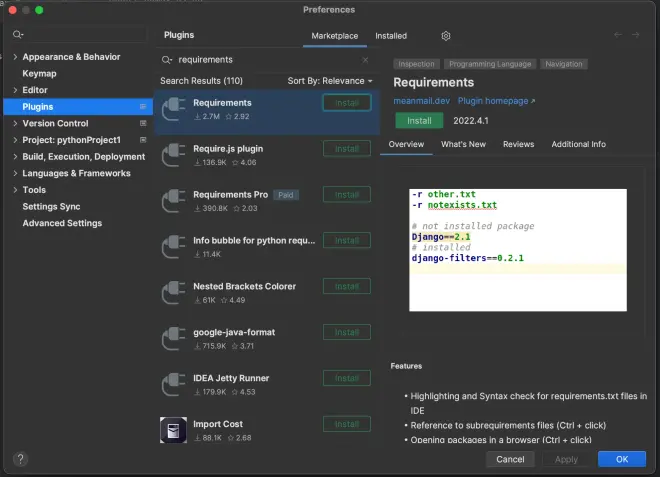Viewport: 660px width, 477px height.
Task: Click the Paid badge on Requirements Pro
Action: coord(286,195)
